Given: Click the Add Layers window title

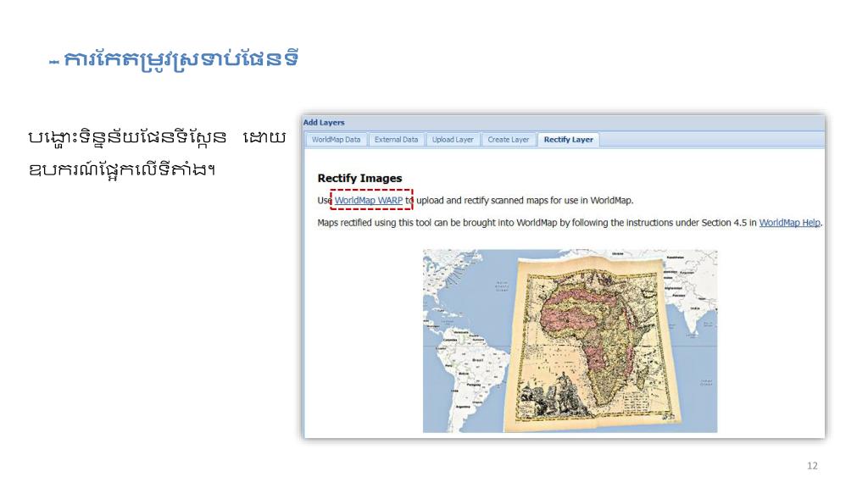Looking at the screenshot, I should [x=324, y=123].
